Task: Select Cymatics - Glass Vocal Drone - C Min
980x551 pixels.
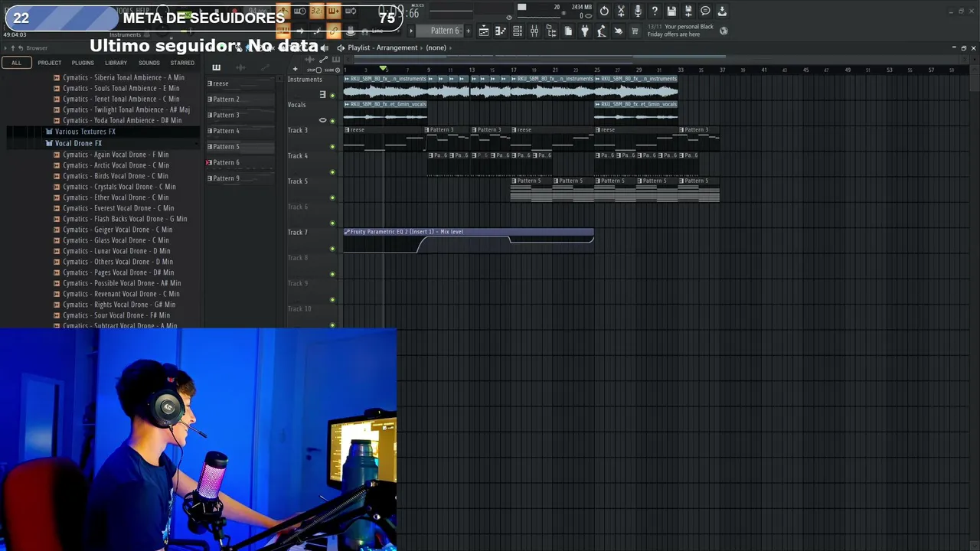Action: click(x=116, y=240)
